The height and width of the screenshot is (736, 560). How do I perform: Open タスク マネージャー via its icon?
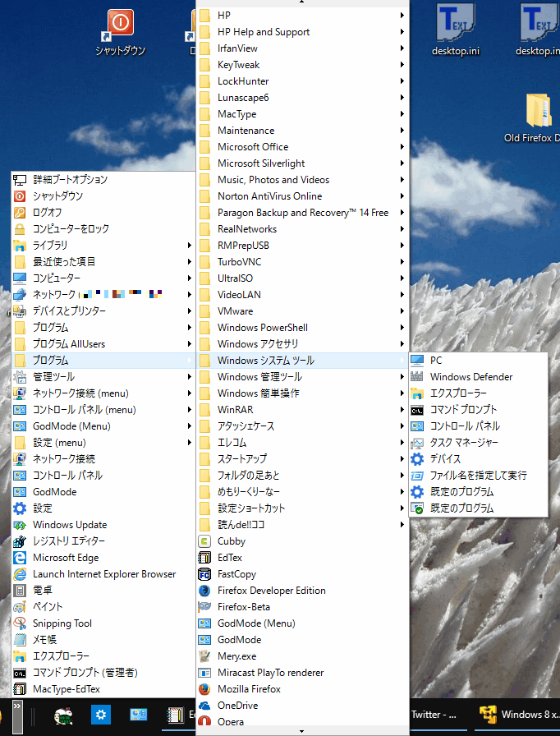(x=417, y=443)
